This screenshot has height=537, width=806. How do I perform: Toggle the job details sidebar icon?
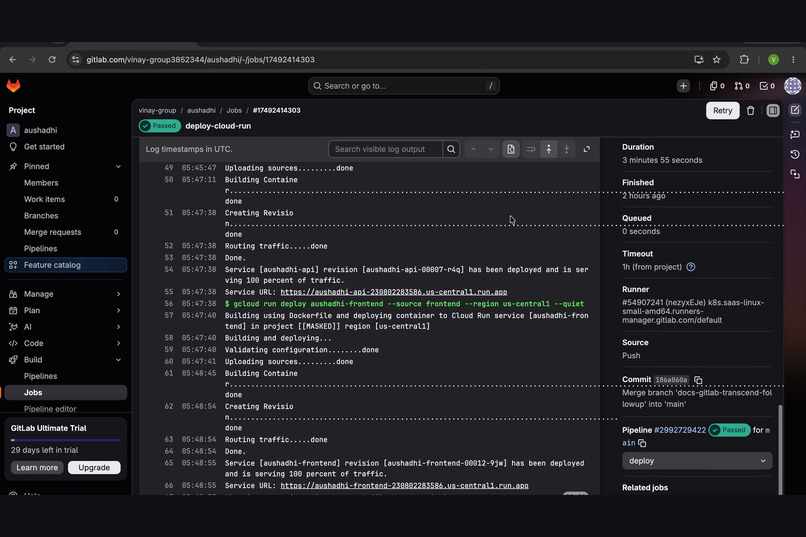[x=773, y=110]
